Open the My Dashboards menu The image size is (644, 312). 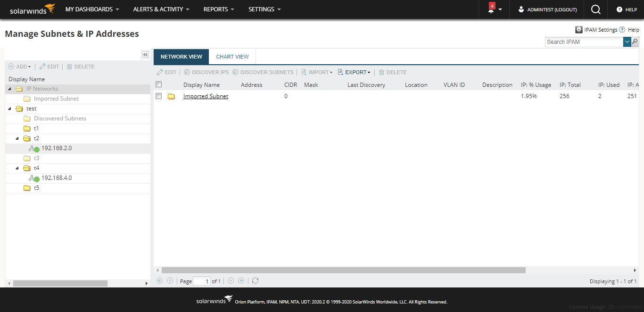[92, 9]
